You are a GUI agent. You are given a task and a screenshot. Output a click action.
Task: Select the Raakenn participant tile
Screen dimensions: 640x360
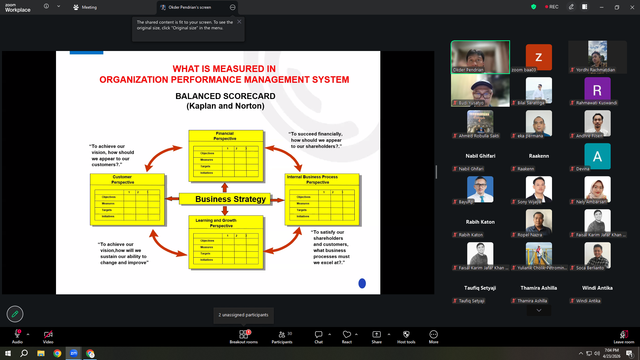(x=539, y=156)
